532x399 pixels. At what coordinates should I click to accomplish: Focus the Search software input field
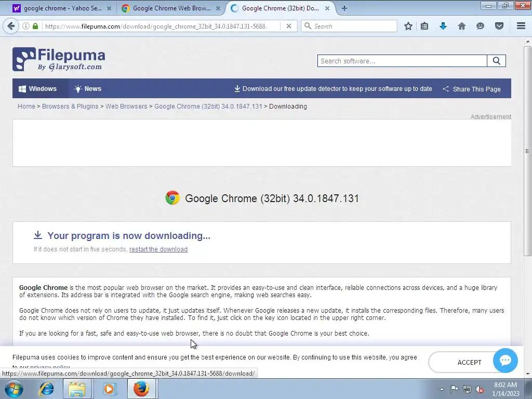tap(402, 61)
